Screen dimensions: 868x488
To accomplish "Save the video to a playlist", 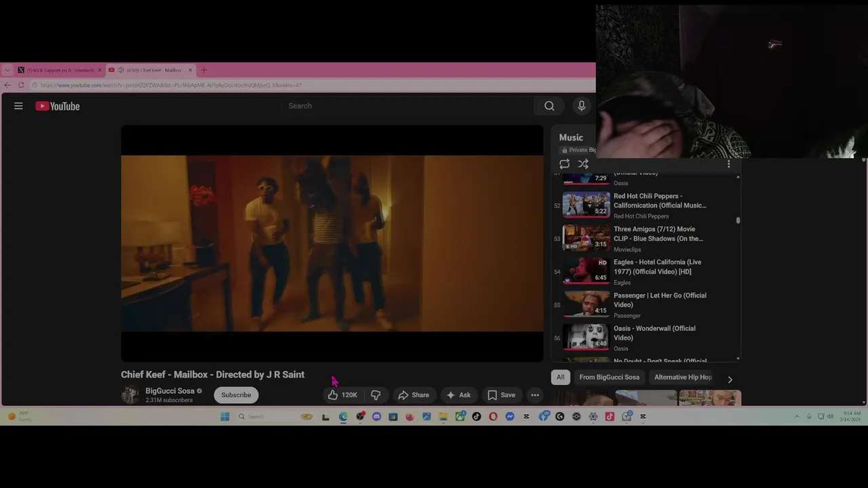I will coord(502,394).
